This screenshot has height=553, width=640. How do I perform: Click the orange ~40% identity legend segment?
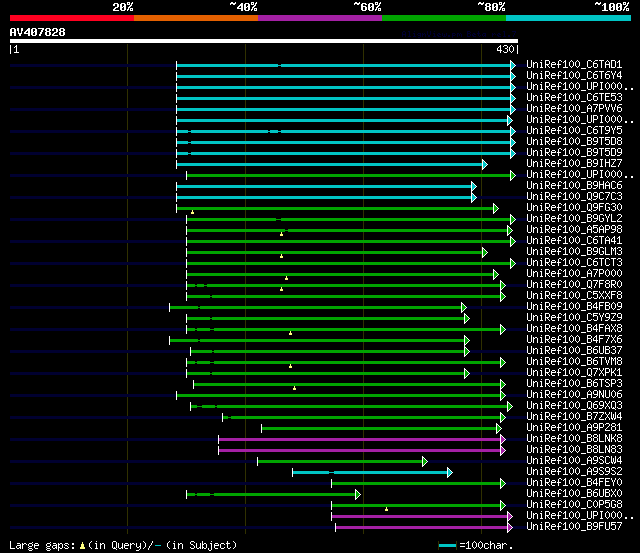coord(196,18)
